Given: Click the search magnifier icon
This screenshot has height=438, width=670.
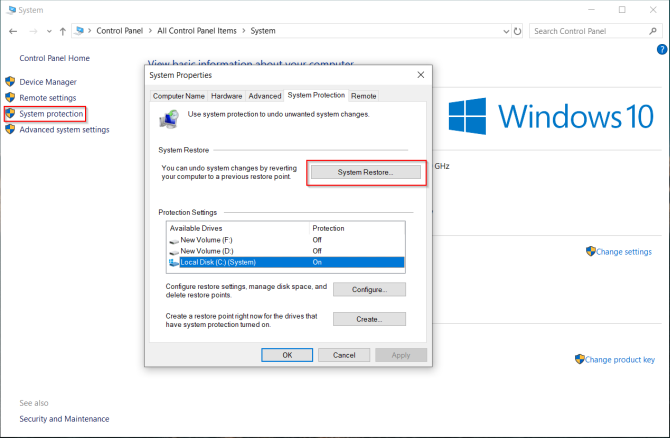Looking at the screenshot, I should (652, 31).
